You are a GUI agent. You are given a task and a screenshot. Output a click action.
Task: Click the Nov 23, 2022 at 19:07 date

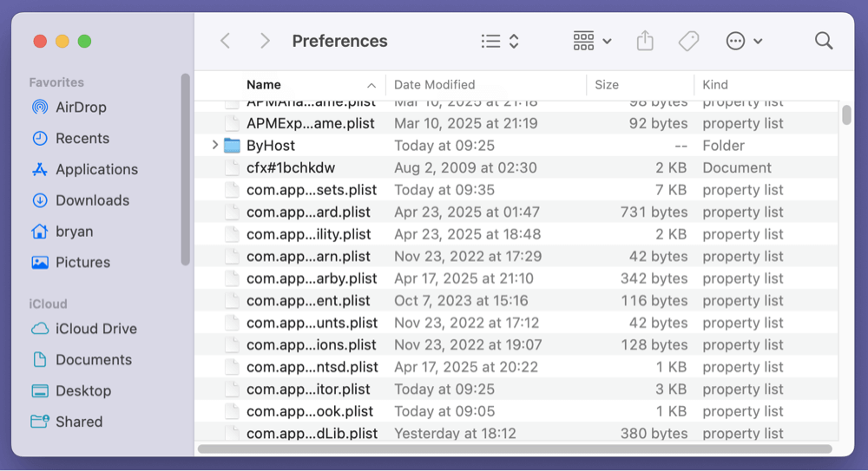click(468, 345)
